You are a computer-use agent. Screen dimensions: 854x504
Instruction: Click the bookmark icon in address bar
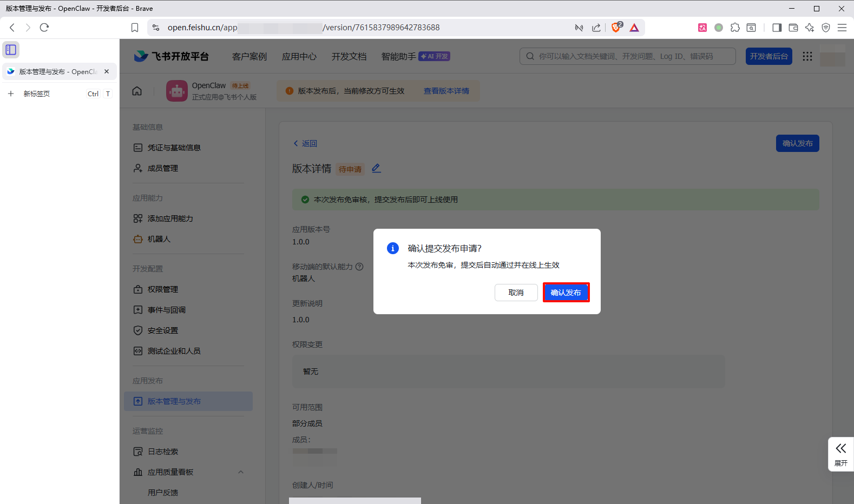click(x=135, y=28)
